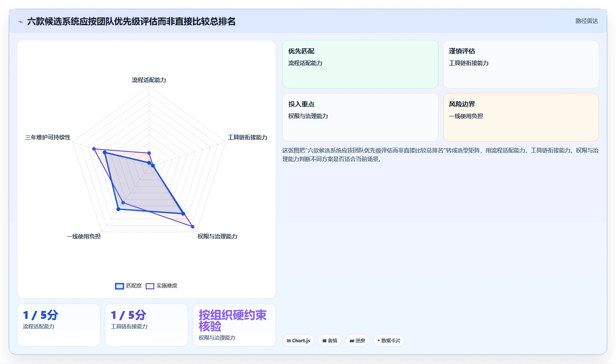The image size is (616, 364).
Task: Click the description paragraph starting 这张图把
Action: point(440,155)
